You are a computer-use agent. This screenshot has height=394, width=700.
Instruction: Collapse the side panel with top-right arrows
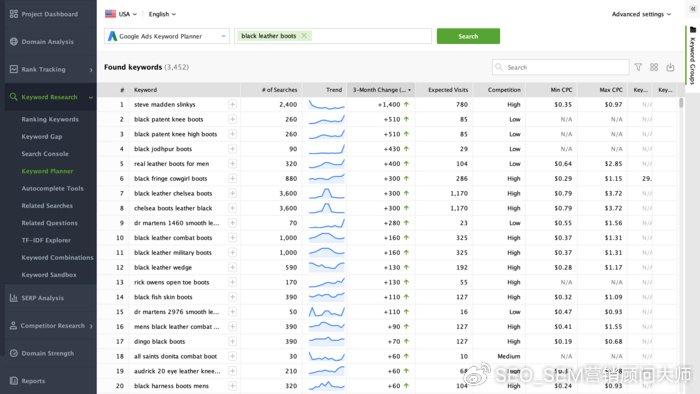(x=693, y=8)
